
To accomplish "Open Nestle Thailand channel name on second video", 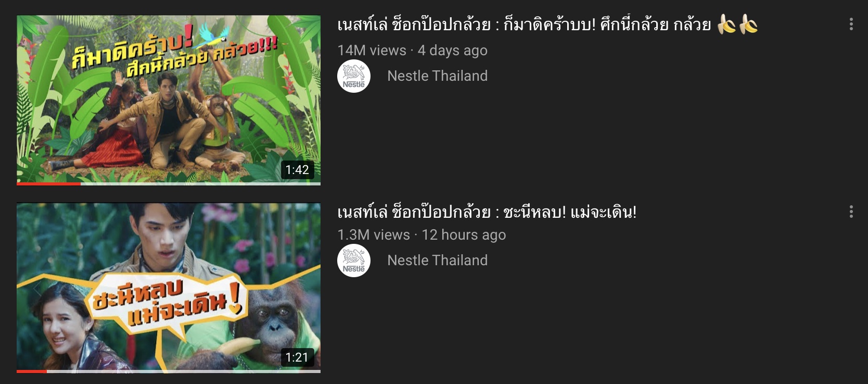I will pyautogui.click(x=437, y=261).
